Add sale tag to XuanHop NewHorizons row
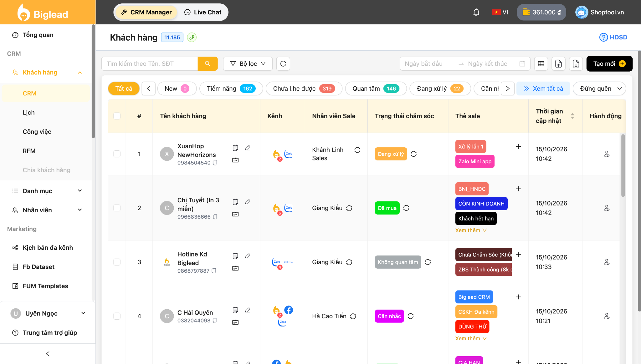This screenshot has height=364, width=641. 518,146
